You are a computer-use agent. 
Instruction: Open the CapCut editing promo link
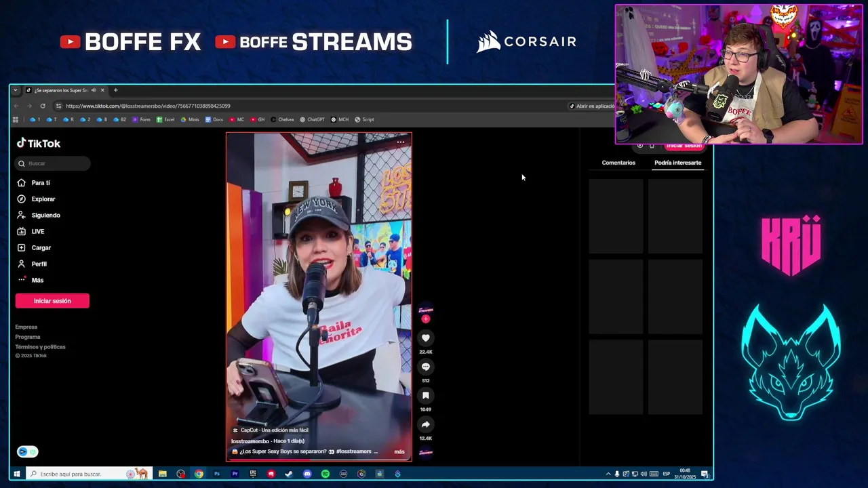pyautogui.click(x=271, y=430)
